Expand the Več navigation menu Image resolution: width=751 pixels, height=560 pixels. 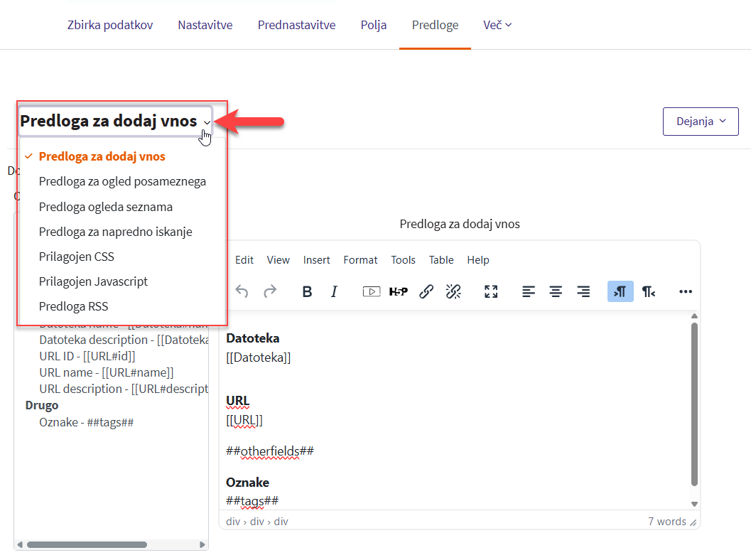[x=497, y=25]
